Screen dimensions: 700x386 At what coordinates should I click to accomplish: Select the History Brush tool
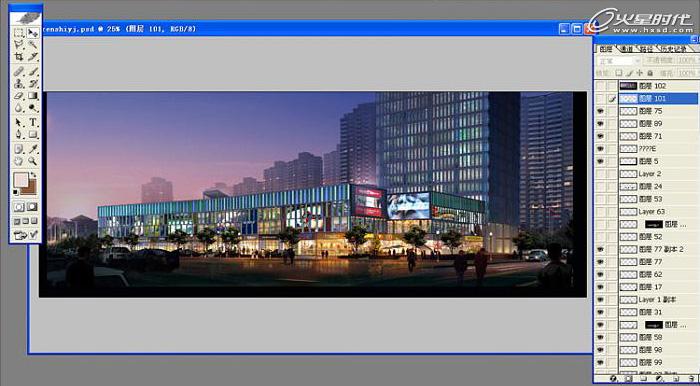33,83
